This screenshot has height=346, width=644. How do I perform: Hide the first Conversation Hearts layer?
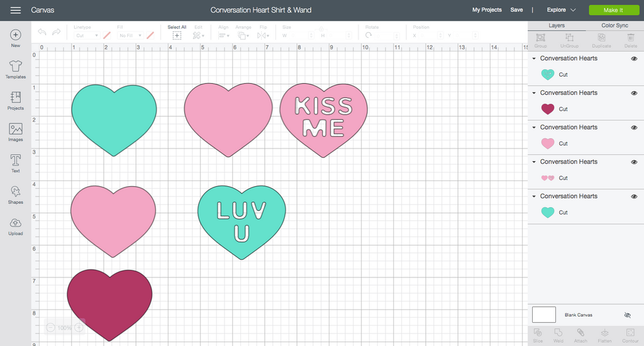coord(634,59)
